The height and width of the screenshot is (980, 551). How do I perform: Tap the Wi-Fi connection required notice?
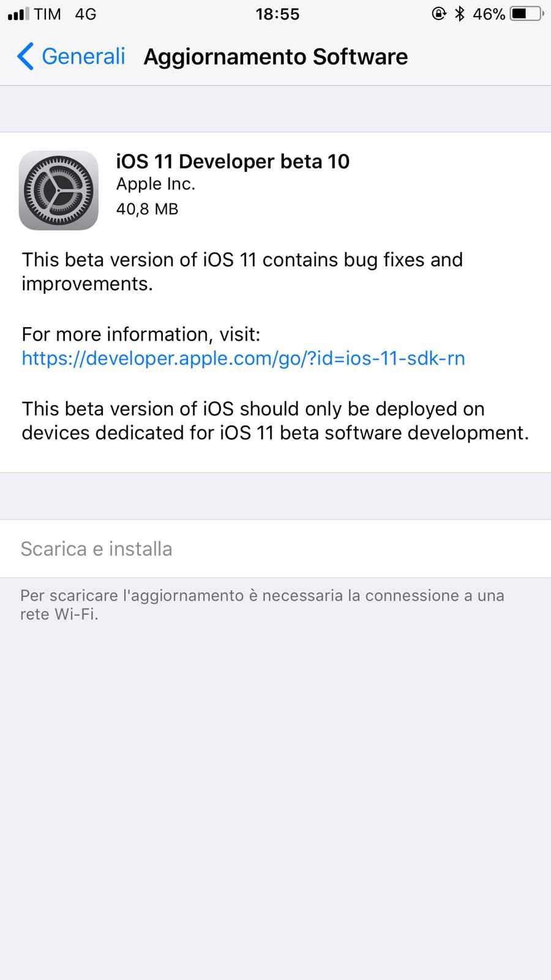[x=262, y=605]
